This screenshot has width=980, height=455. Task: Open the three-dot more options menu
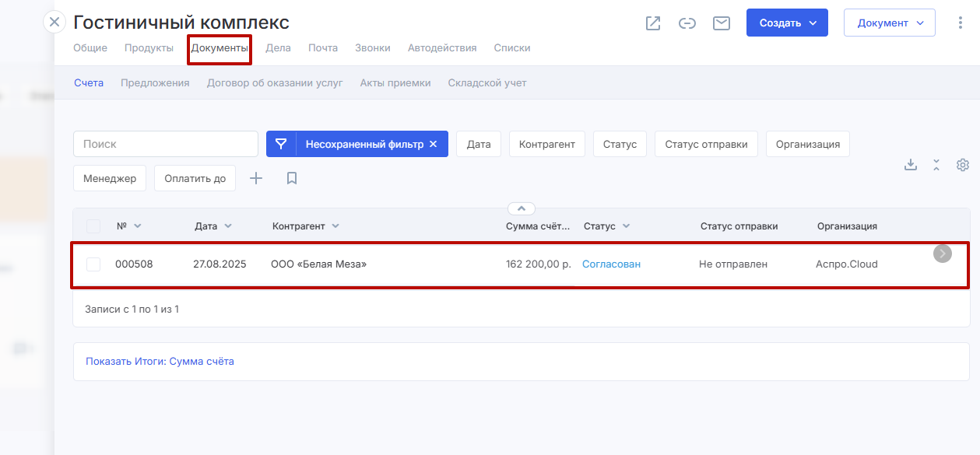tap(960, 23)
